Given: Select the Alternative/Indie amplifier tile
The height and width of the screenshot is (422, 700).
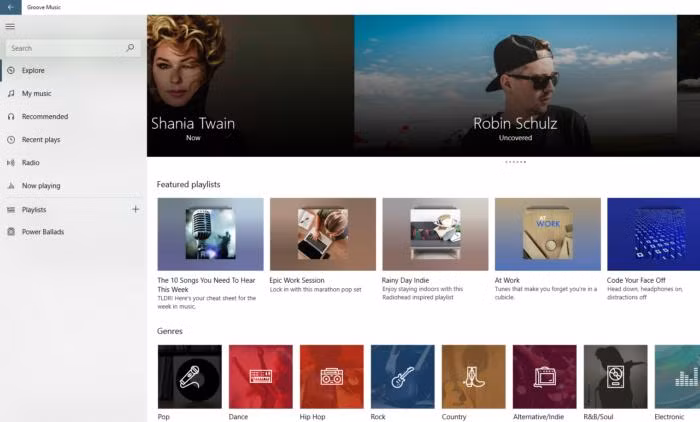Looking at the screenshot, I should tap(545, 376).
